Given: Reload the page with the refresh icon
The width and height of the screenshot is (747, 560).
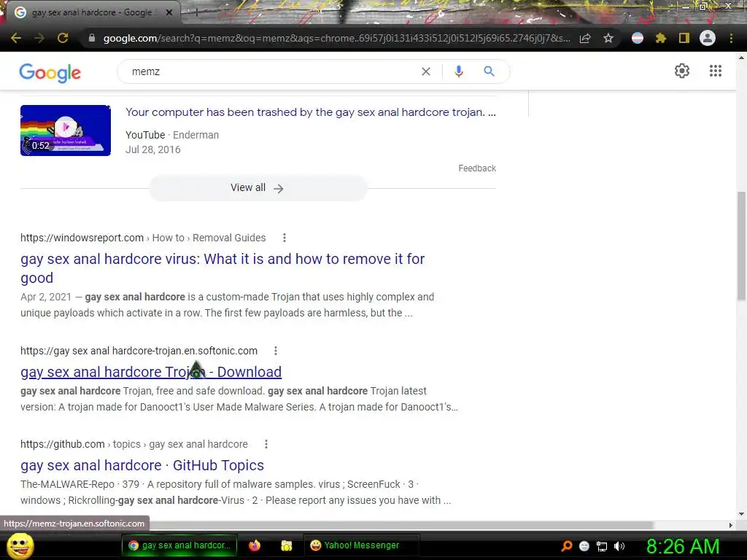Looking at the screenshot, I should click(63, 38).
